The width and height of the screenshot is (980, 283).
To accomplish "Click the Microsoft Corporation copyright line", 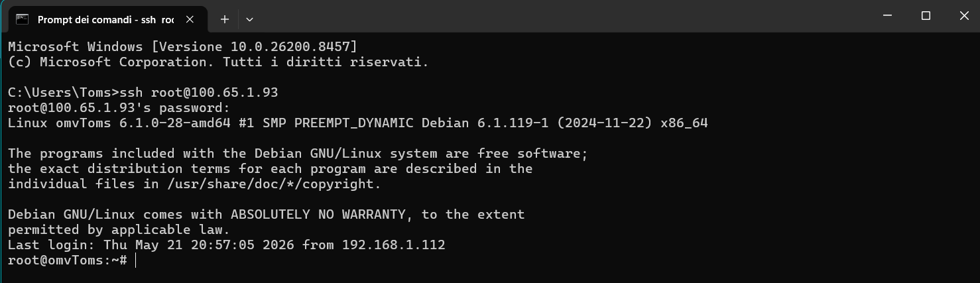I will 219,62.
